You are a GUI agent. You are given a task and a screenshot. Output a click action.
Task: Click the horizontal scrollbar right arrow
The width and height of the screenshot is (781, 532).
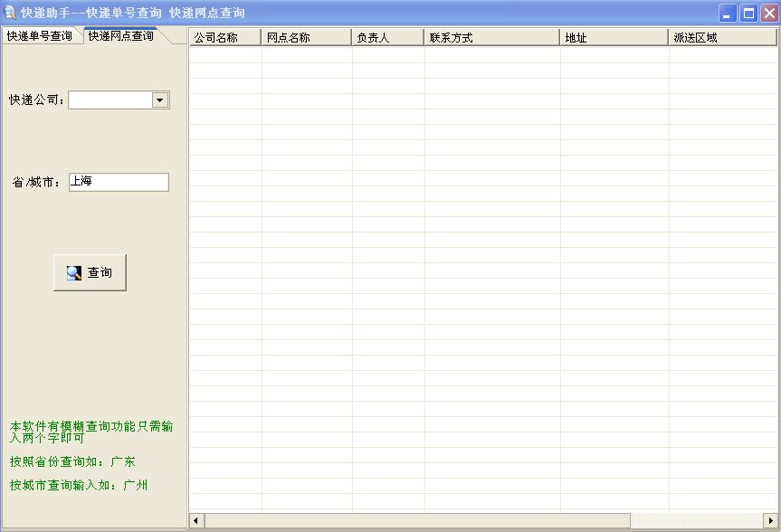pos(770,521)
